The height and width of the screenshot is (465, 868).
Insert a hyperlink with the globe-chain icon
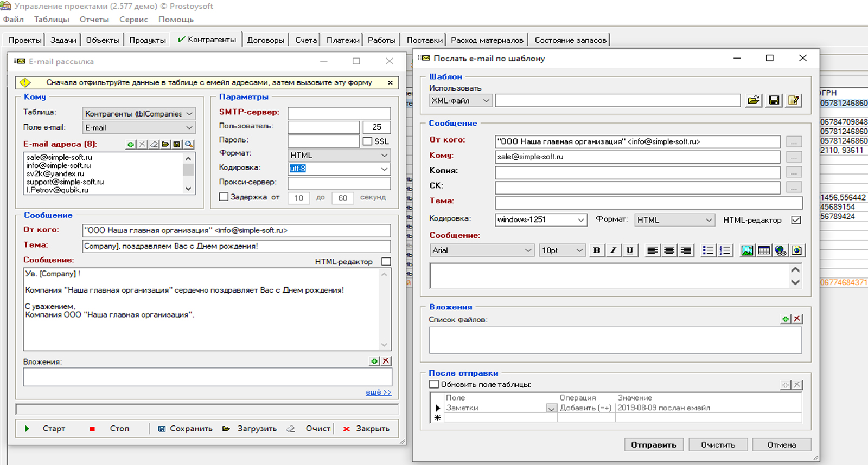pyautogui.click(x=781, y=250)
